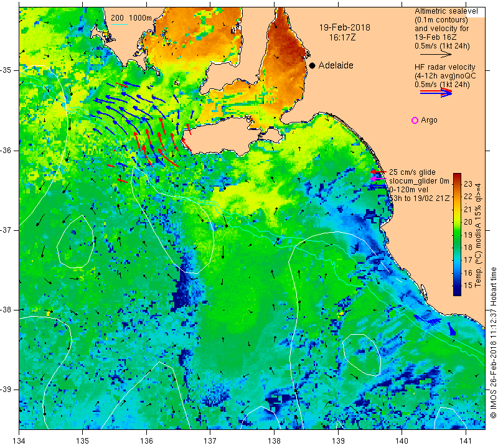Click the cyan line under 200 legend

click(120, 24)
